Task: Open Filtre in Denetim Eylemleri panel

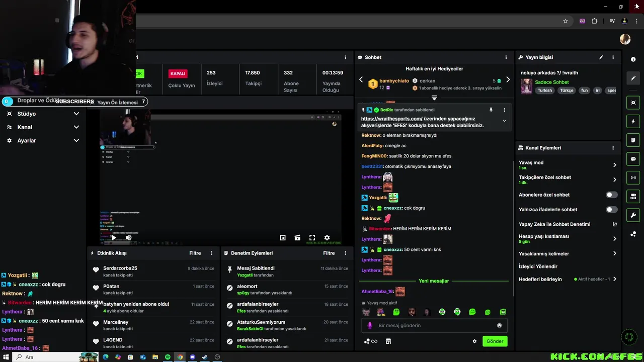Action: 329,253
